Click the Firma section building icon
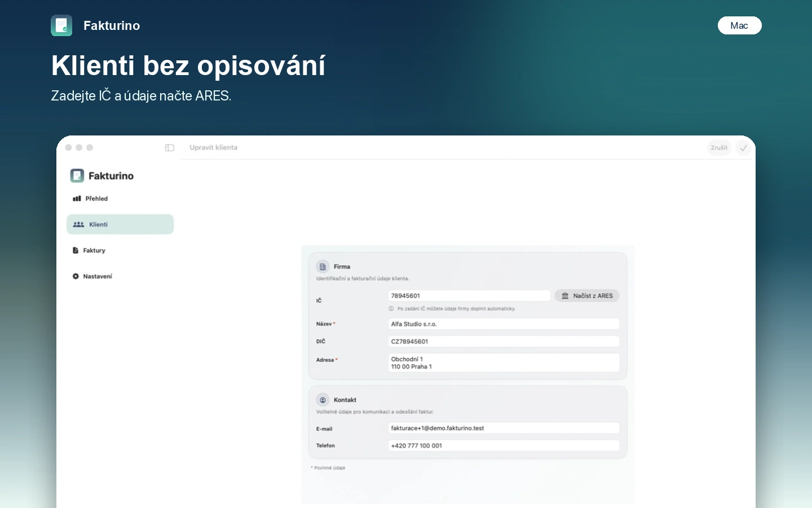 click(323, 266)
